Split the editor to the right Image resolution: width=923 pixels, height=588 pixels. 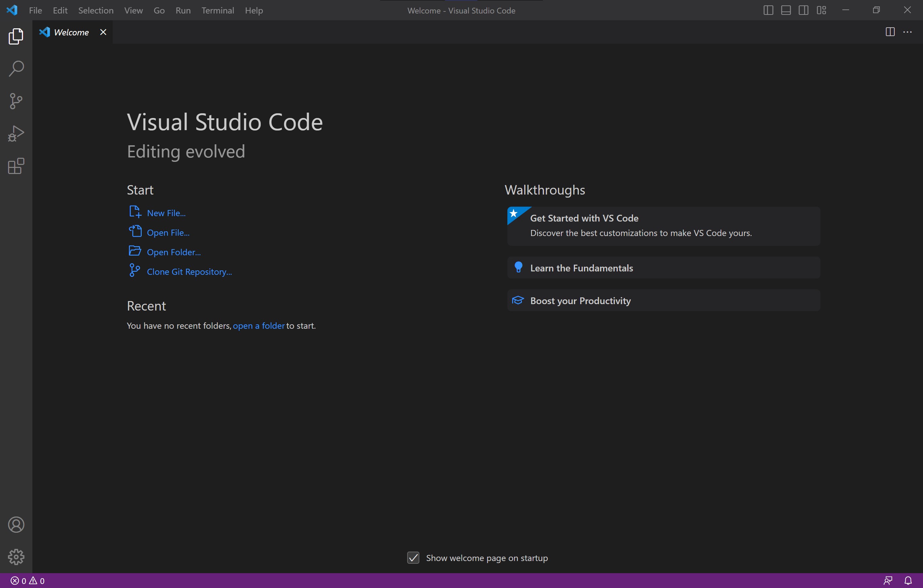pyautogui.click(x=890, y=32)
